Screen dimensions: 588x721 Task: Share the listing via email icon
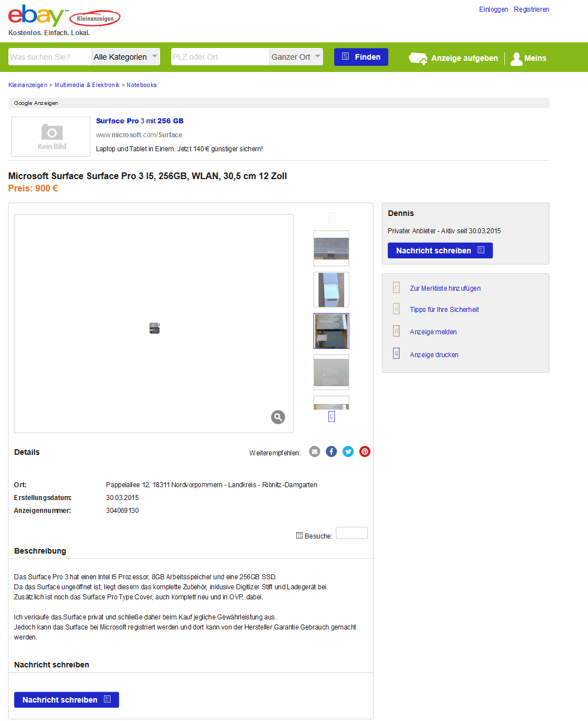click(315, 451)
